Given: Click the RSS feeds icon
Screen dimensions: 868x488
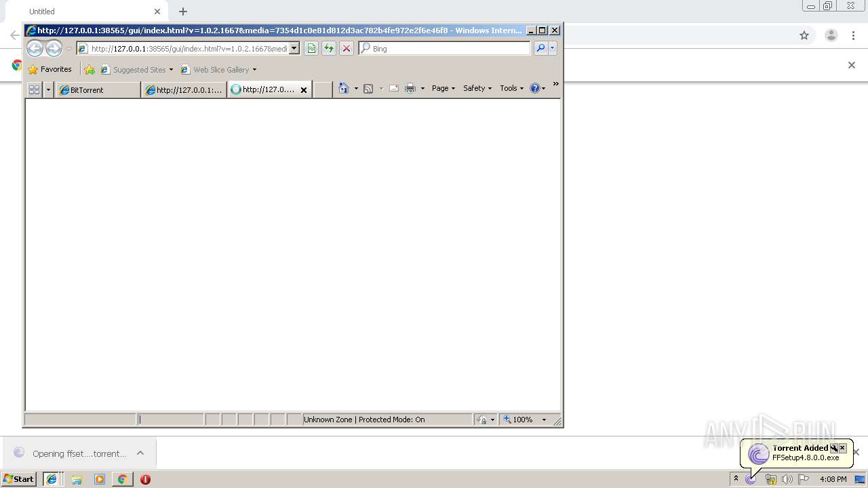Looking at the screenshot, I should (x=368, y=88).
